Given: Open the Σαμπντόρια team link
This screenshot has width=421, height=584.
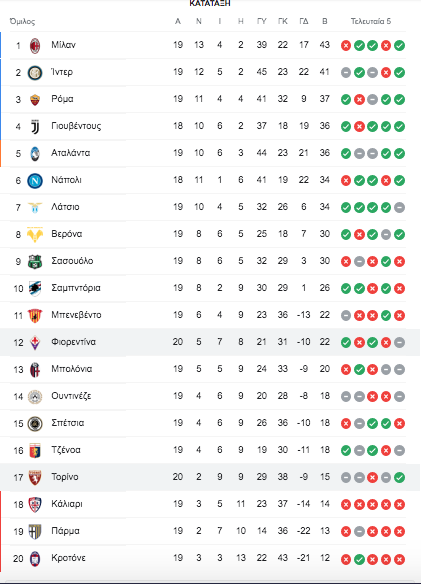Looking at the screenshot, I should [76, 288].
